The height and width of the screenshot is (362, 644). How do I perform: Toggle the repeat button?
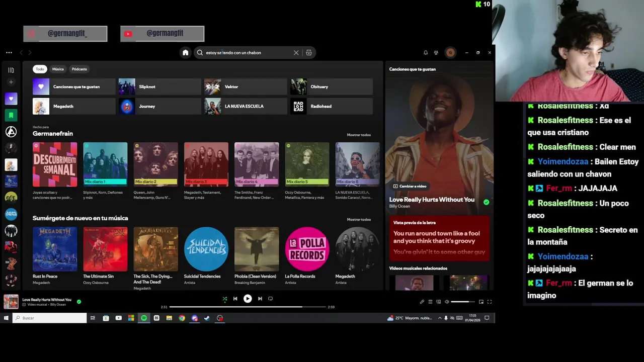tap(270, 299)
